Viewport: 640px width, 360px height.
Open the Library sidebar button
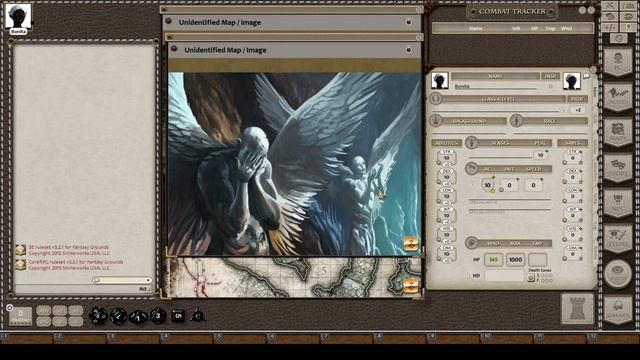618,310
